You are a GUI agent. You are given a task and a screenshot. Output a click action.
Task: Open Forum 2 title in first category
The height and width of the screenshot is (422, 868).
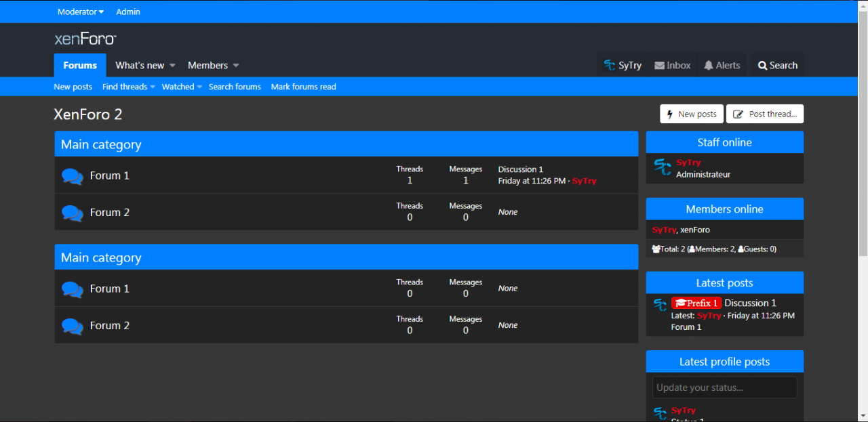click(x=110, y=213)
